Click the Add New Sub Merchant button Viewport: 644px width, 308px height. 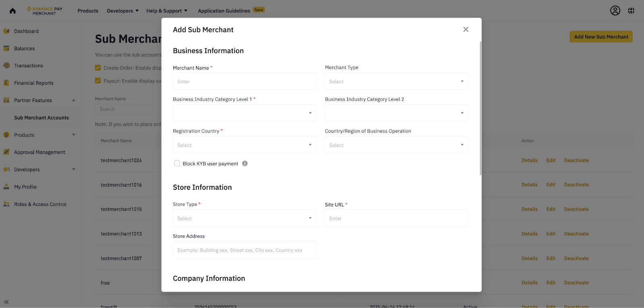[601, 37]
